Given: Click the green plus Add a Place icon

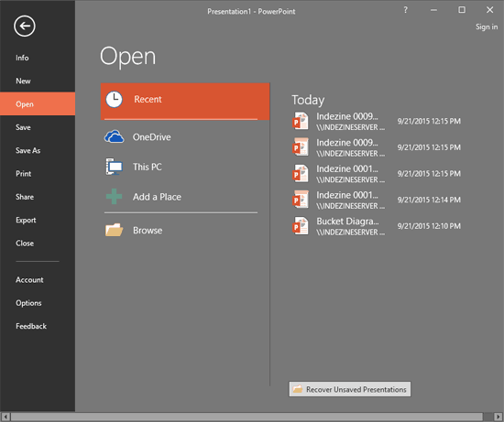Looking at the screenshot, I should pos(115,197).
